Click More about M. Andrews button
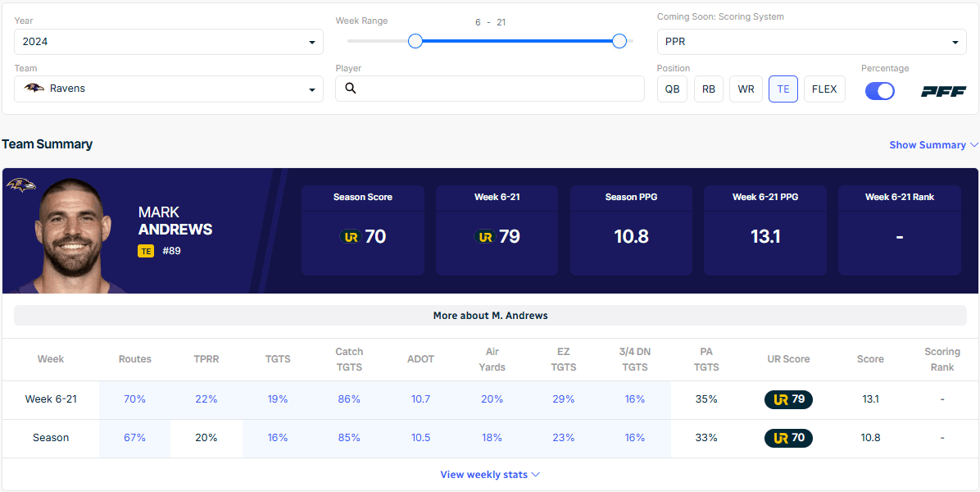This screenshot has width=980, height=492. 490,315
